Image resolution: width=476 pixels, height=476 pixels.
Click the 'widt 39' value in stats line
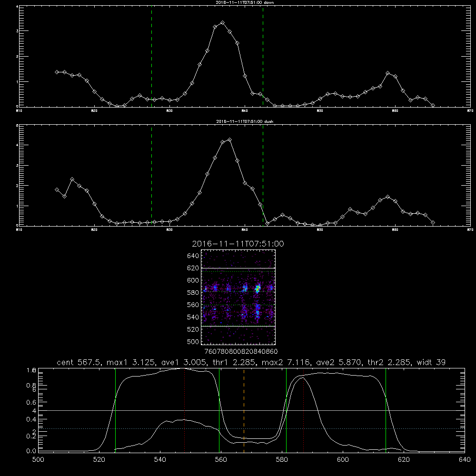[x=431, y=362]
